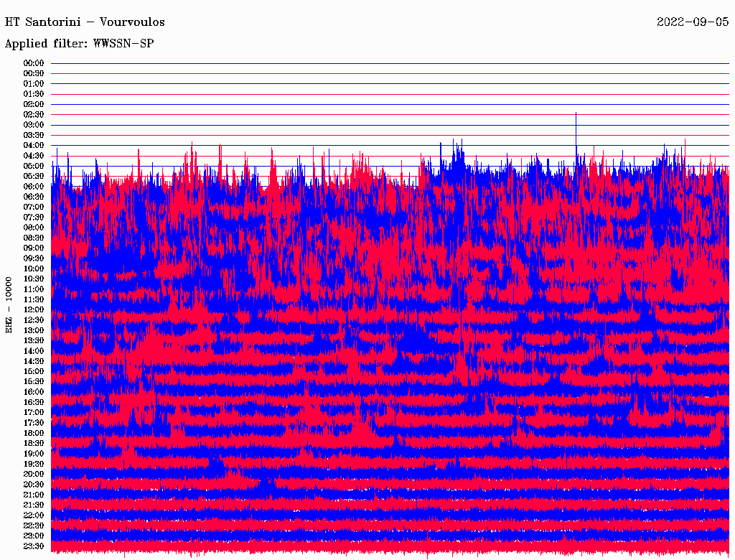Click the 12:00 time label
The width and height of the screenshot is (735, 560).
click(34, 310)
